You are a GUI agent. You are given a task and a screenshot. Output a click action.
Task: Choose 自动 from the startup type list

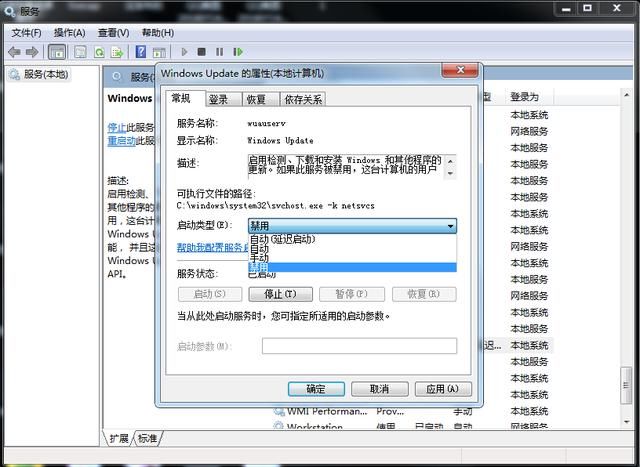tap(352, 249)
